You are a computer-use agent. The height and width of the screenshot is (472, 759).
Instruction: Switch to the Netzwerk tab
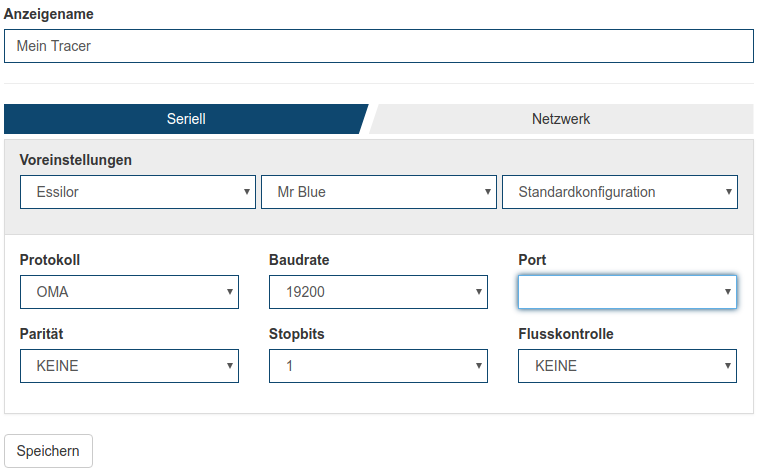point(561,119)
